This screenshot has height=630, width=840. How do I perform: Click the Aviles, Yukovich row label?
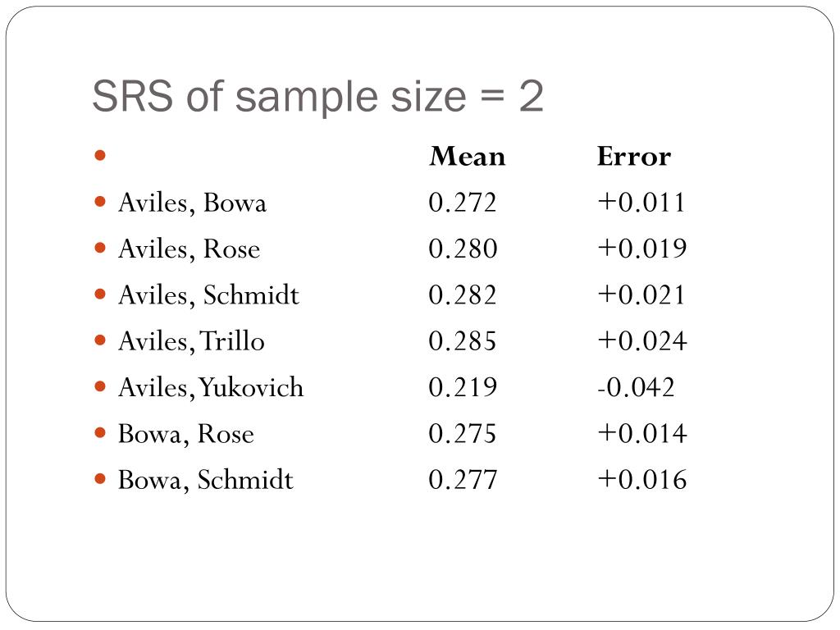[211, 387]
